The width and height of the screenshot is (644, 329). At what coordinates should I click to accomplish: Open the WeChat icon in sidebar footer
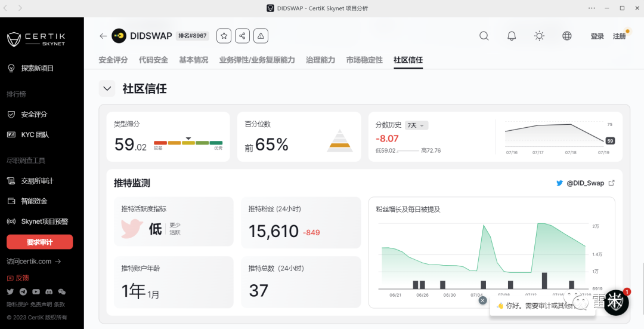point(61,291)
